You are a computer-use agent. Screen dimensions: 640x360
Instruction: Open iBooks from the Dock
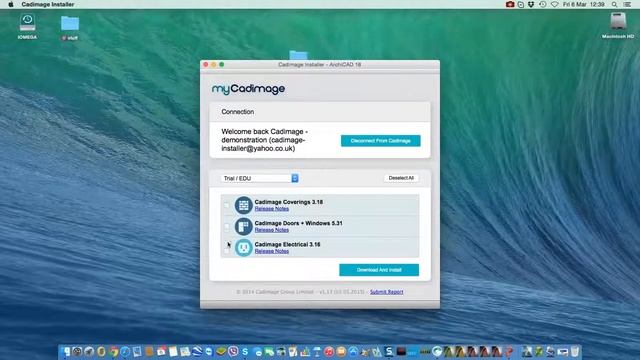click(x=341, y=351)
